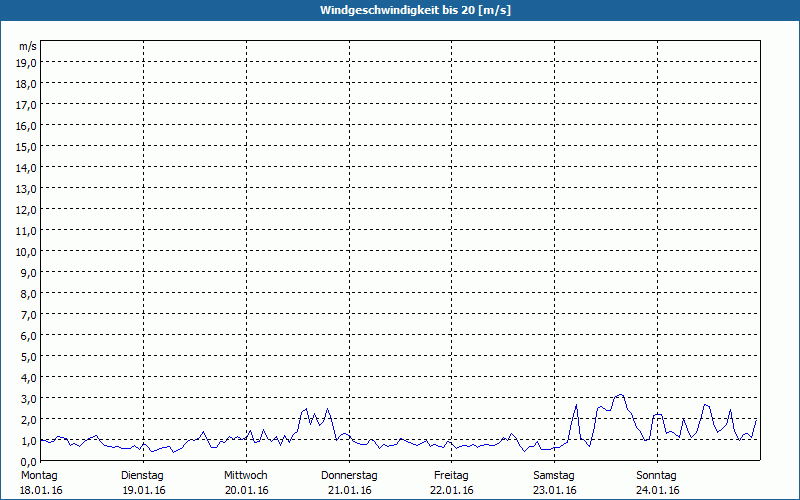Viewport: 800px width, 500px height.
Task: Select the '18.01.16' date label
Action: (x=41, y=490)
